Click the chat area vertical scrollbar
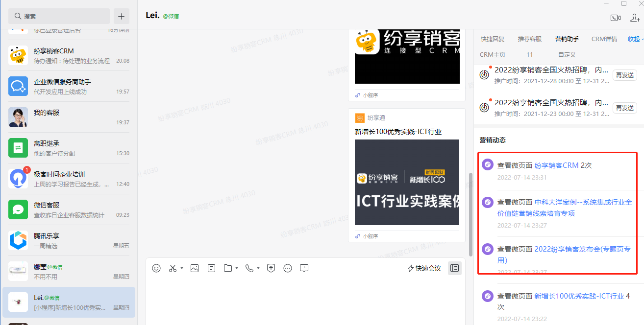This screenshot has height=325, width=644. [x=471, y=214]
